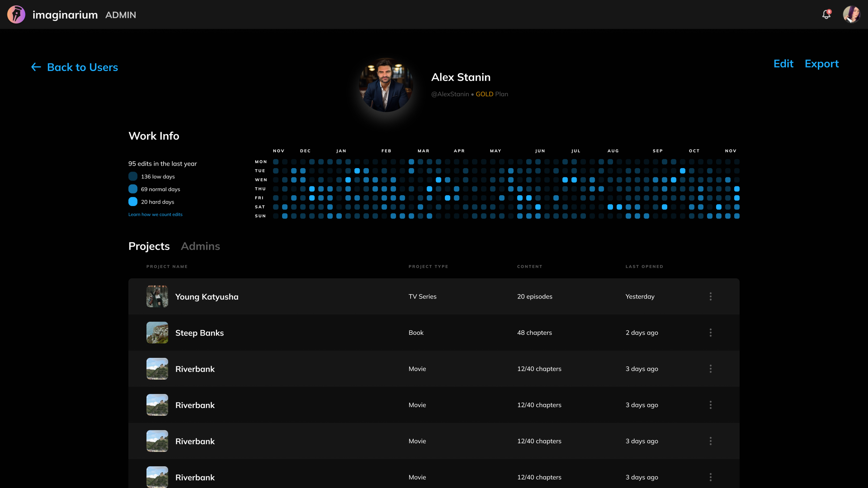Click Alex Stanin's profile photo
Viewport: 868px width, 488px height.
tap(386, 85)
